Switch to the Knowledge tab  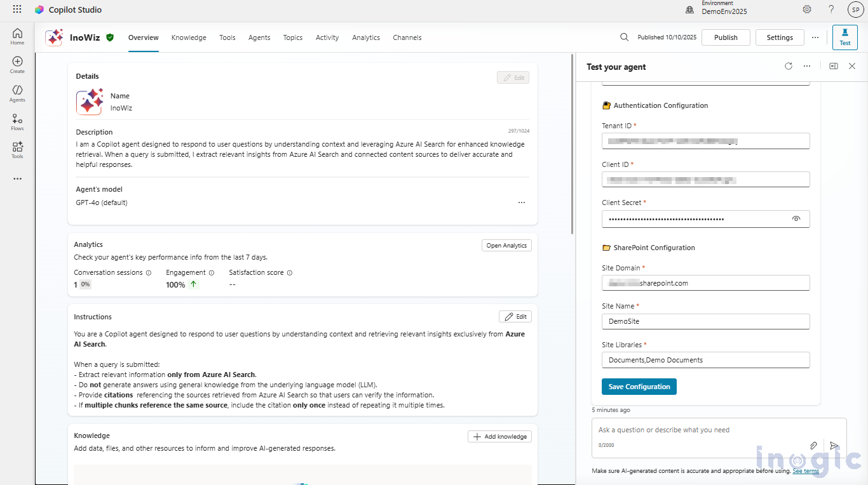189,37
